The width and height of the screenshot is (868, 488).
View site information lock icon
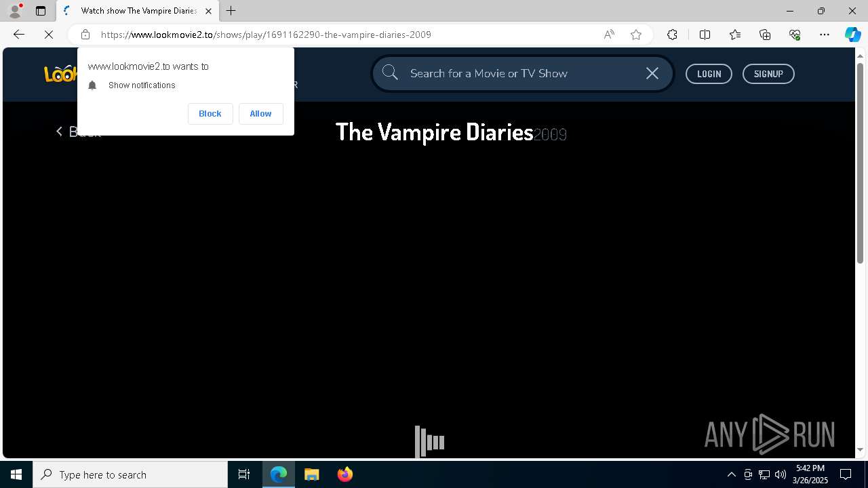[x=85, y=35]
